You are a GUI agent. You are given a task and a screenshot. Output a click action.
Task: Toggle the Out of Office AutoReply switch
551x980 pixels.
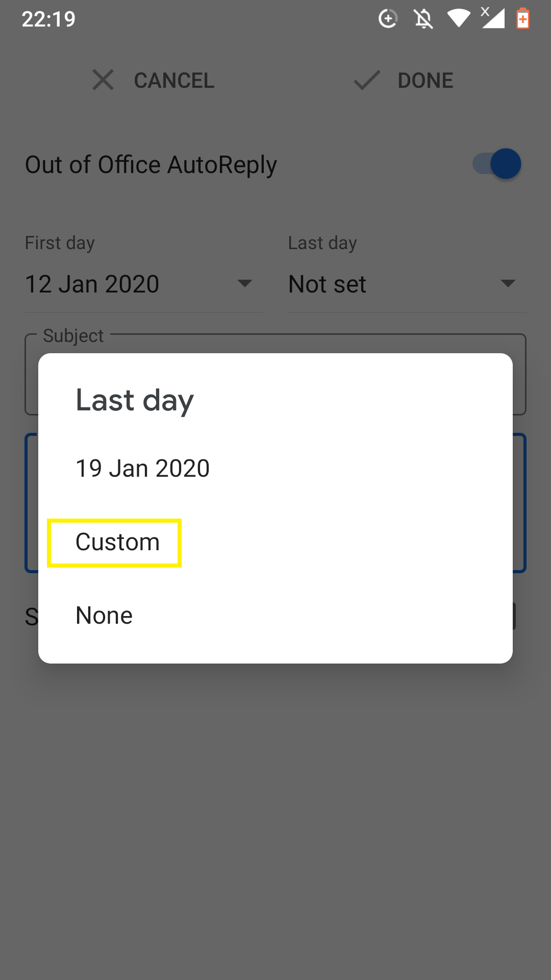(x=497, y=164)
